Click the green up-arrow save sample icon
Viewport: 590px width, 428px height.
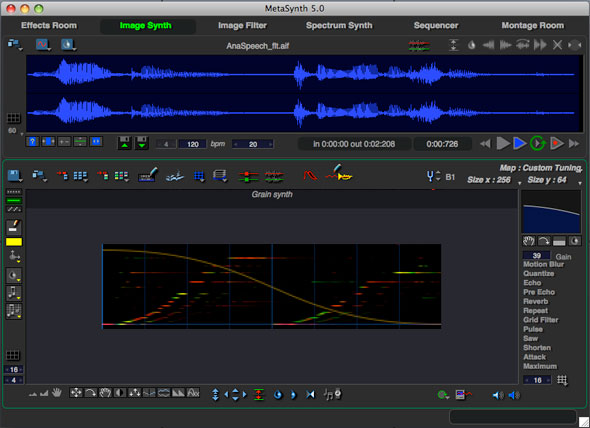(125, 143)
